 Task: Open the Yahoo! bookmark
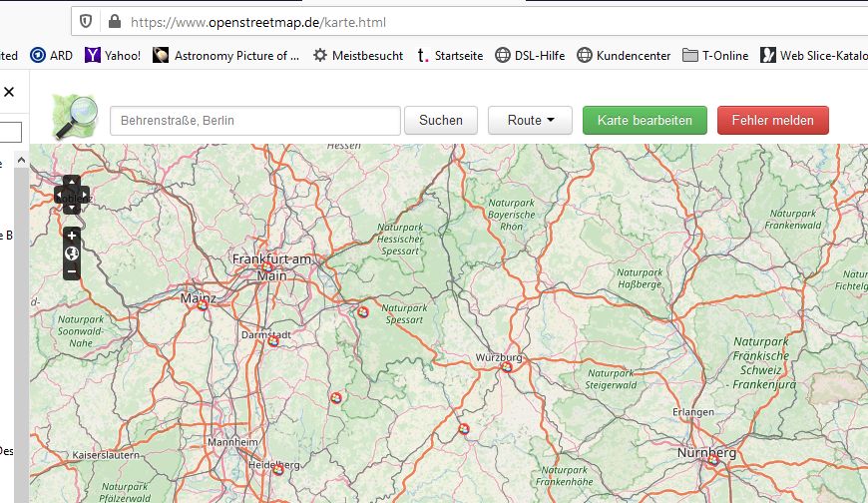[x=113, y=56]
